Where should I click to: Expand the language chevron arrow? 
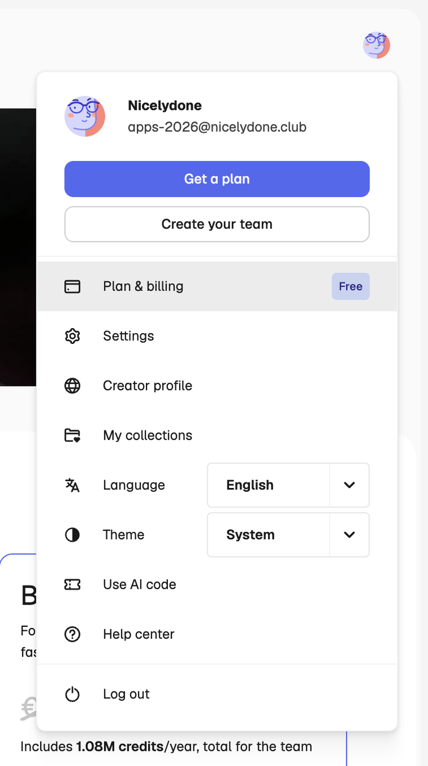coord(349,485)
